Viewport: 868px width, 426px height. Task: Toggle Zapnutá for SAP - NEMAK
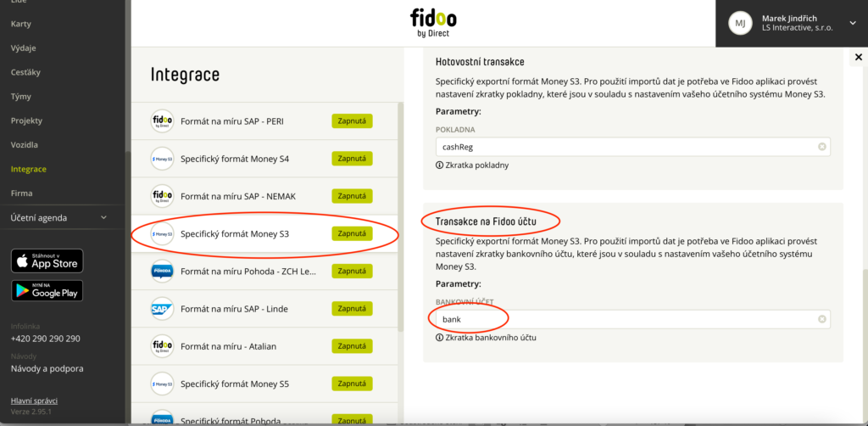352,196
